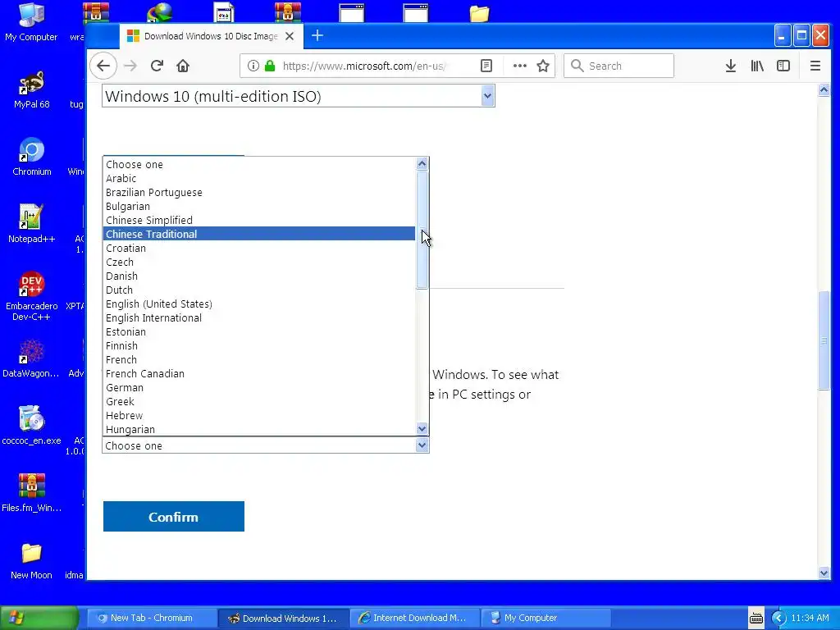Image resolution: width=840 pixels, height=630 pixels.
Task: Select Hebrew language option
Action: click(258, 415)
